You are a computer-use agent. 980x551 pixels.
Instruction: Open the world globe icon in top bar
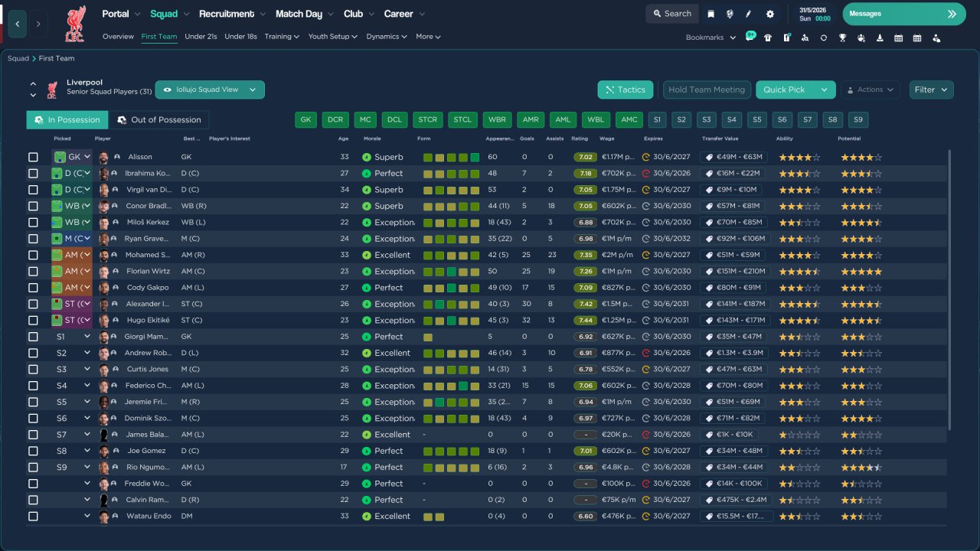click(730, 14)
